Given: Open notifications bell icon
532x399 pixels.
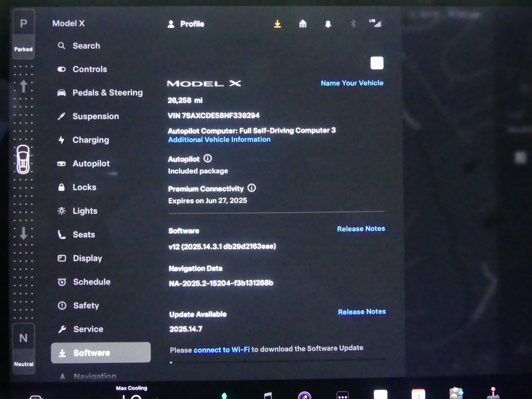Looking at the screenshot, I should click(x=328, y=24).
